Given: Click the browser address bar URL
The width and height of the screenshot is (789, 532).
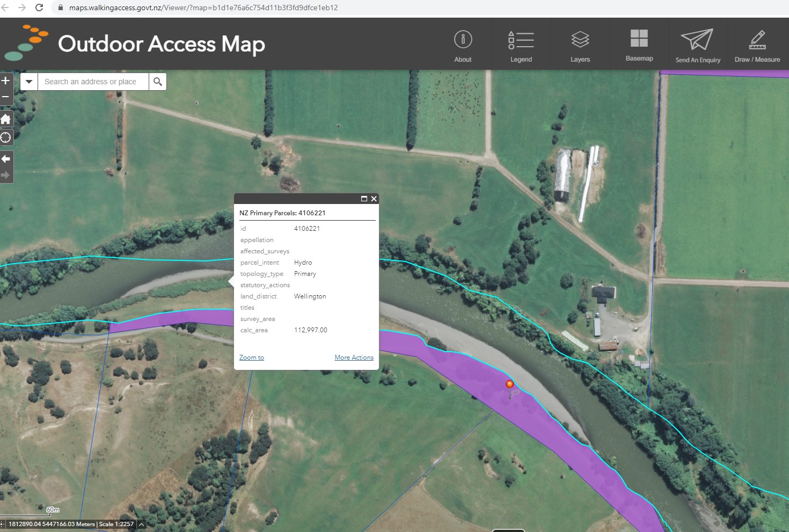Looking at the screenshot, I should coord(203,8).
